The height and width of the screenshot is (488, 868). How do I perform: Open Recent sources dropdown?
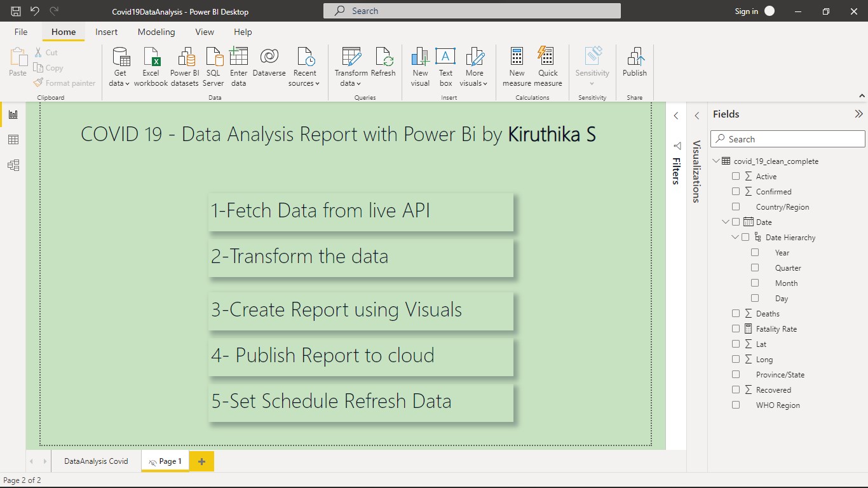[x=304, y=67]
